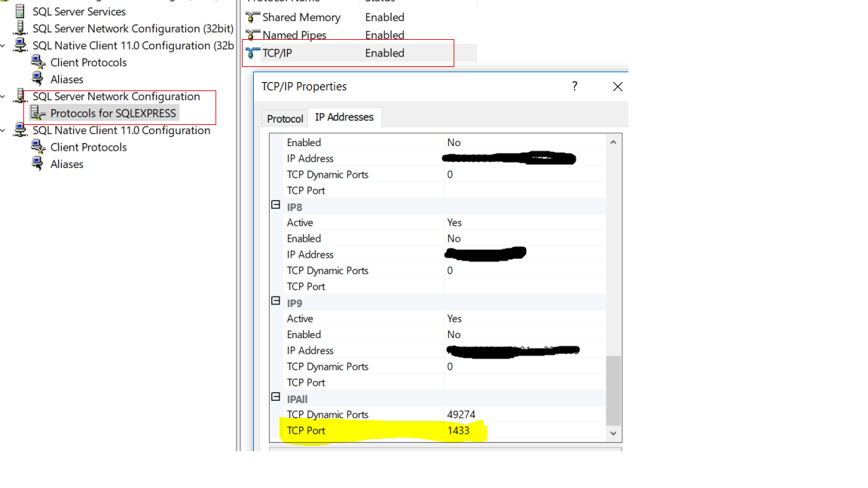Click the Active value Yes under IP8
This screenshot has width=868, height=488.
coord(454,222)
